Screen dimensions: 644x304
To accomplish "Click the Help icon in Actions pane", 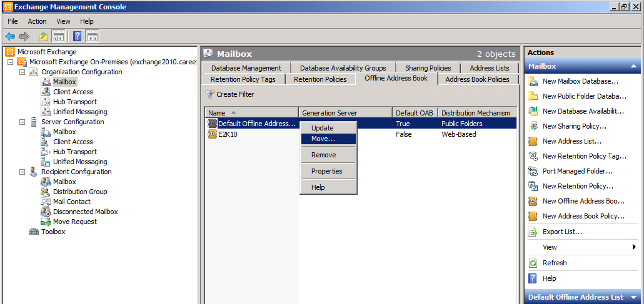I will (533, 278).
